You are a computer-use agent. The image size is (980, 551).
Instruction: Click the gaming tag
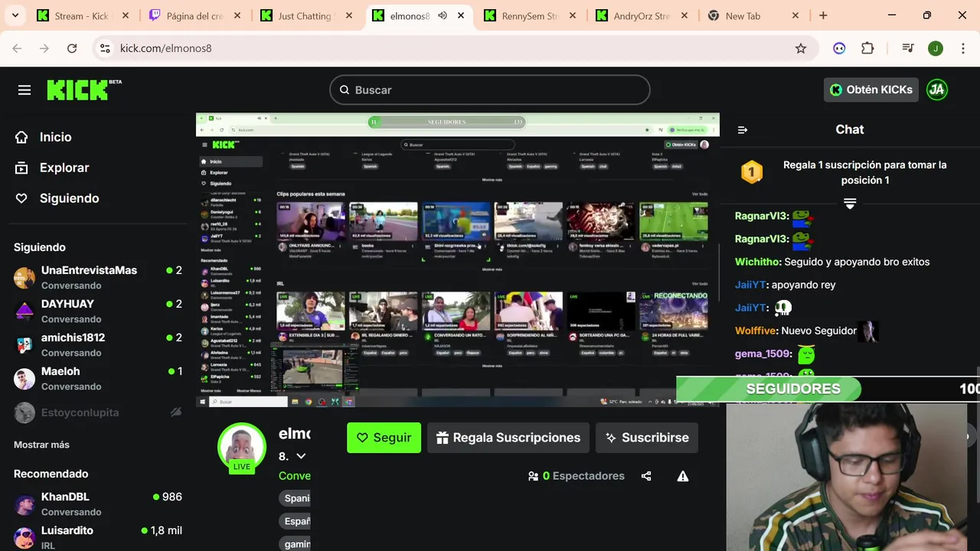pyautogui.click(x=295, y=544)
